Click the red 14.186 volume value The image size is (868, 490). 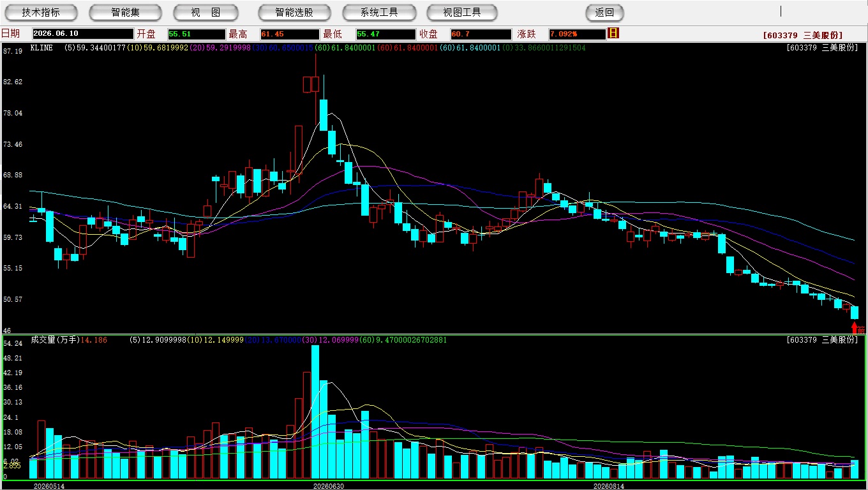tap(94, 340)
